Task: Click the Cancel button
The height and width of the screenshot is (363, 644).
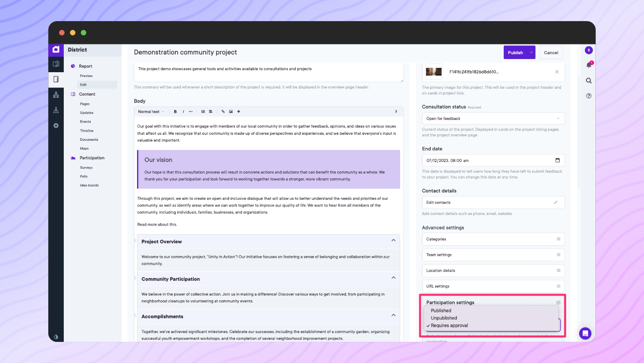Action: (x=551, y=53)
